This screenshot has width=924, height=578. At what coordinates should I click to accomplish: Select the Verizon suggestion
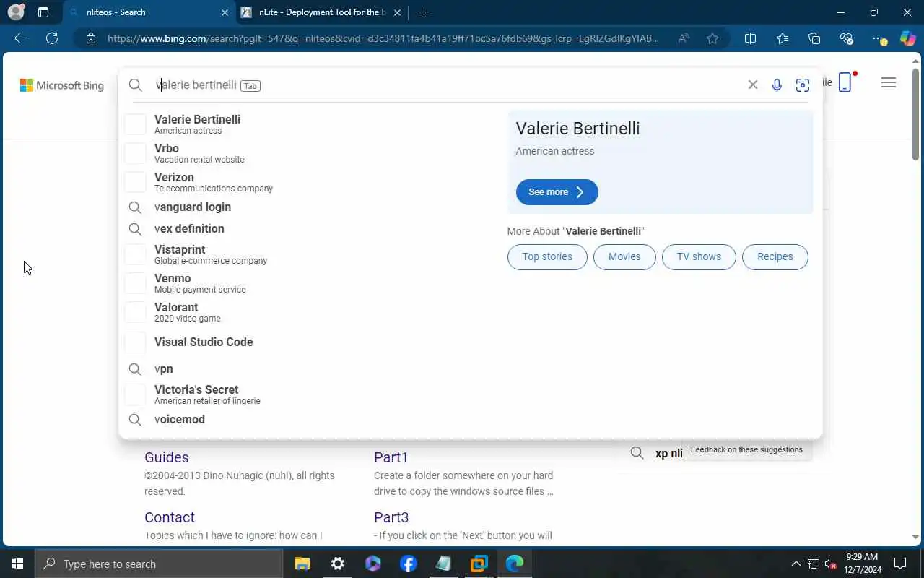310,182
